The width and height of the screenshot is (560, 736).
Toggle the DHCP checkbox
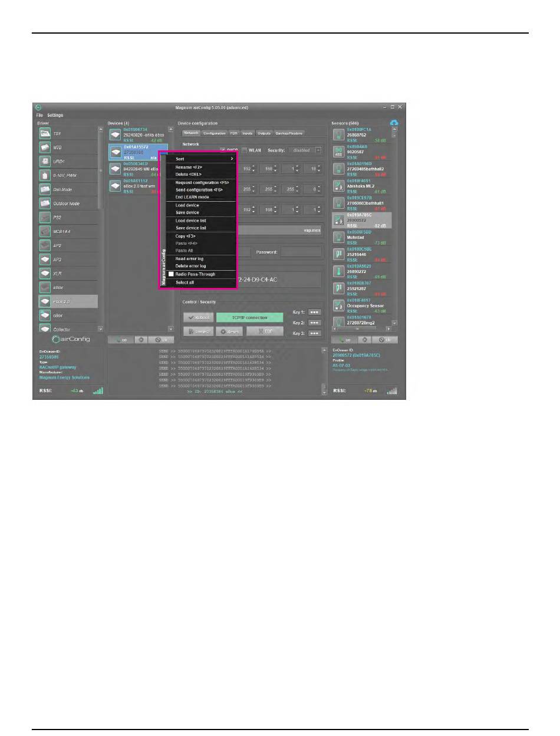223,150
